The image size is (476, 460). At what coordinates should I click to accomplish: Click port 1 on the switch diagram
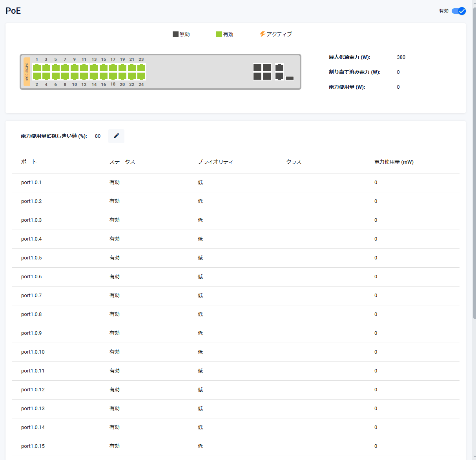click(37, 68)
